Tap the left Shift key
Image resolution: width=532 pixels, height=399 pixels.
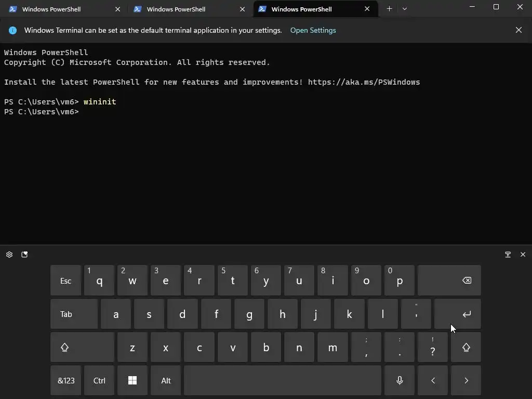82,347
